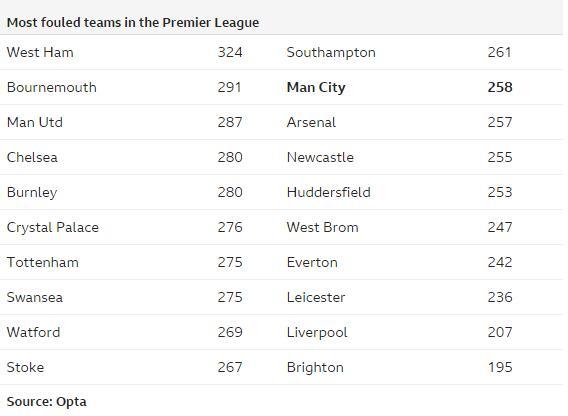The image size is (568, 416).
Task: Select the Liverpool row label
Action: pyautogui.click(x=317, y=333)
